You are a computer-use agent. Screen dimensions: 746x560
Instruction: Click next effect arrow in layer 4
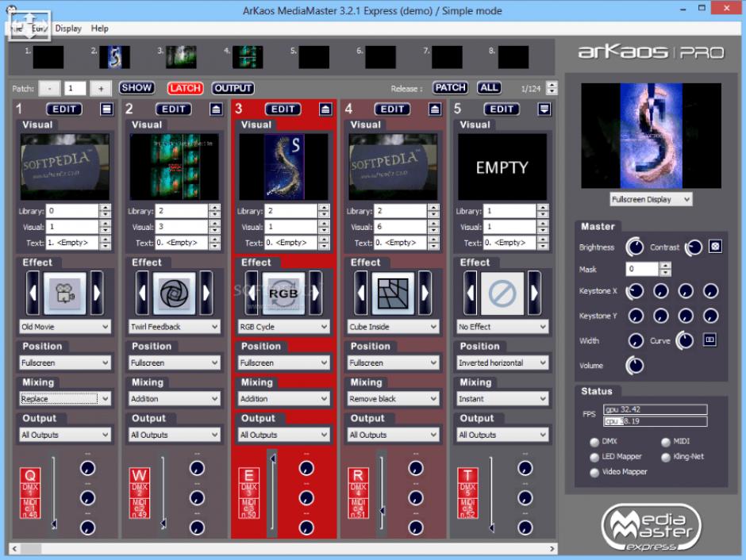[x=425, y=293]
